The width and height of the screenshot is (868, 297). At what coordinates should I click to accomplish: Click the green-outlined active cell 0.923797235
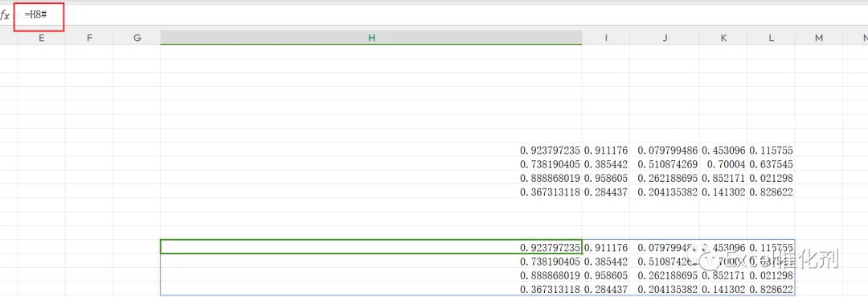[x=371, y=247]
